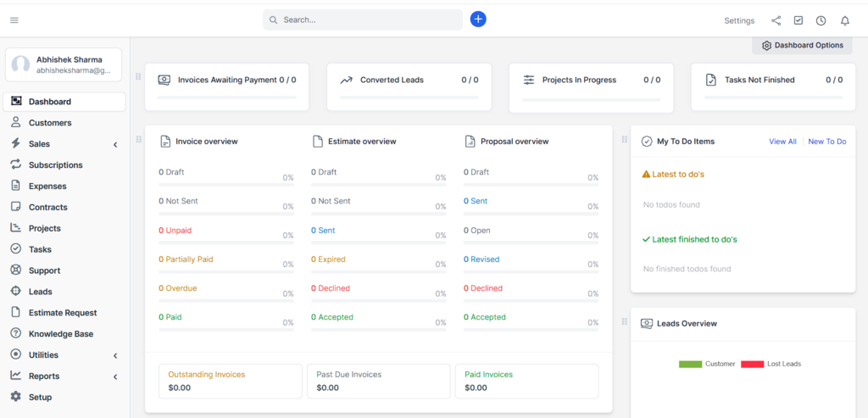Focus the Search input field
This screenshot has height=418, width=868.
point(363,20)
